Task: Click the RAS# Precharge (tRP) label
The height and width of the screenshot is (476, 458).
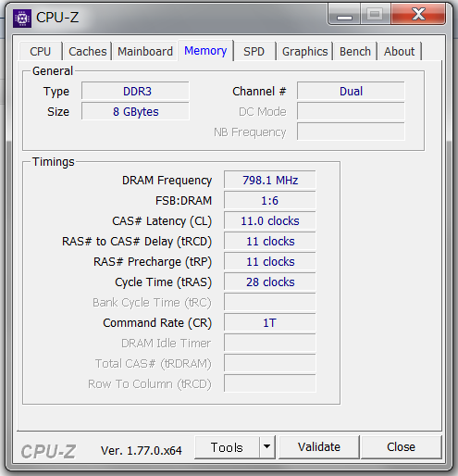Action: pos(153,262)
